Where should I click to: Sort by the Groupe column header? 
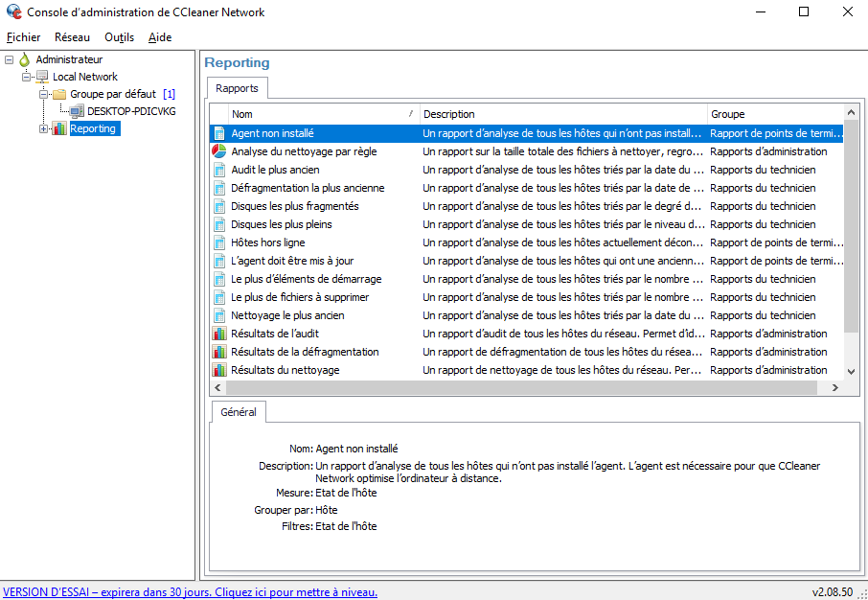(775, 114)
